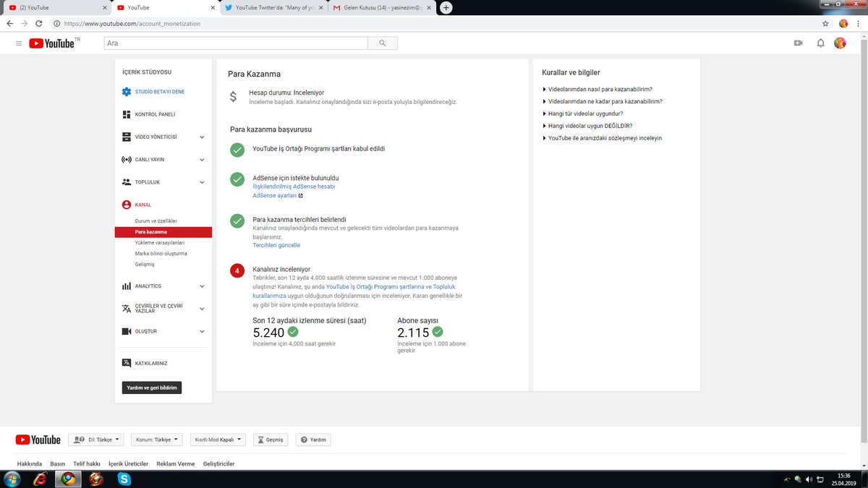Open the Telif hakkı footer link
Viewport: 868px width, 488px height.
click(x=86, y=463)
